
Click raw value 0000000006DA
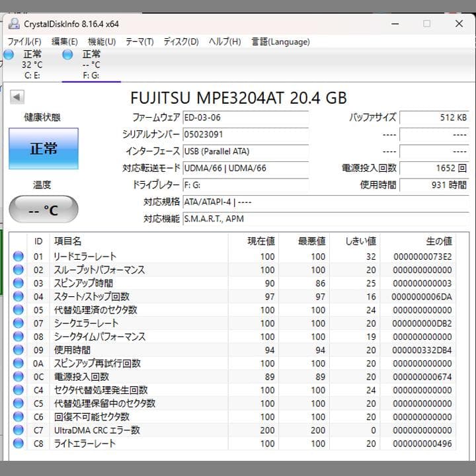click(422, 297)
